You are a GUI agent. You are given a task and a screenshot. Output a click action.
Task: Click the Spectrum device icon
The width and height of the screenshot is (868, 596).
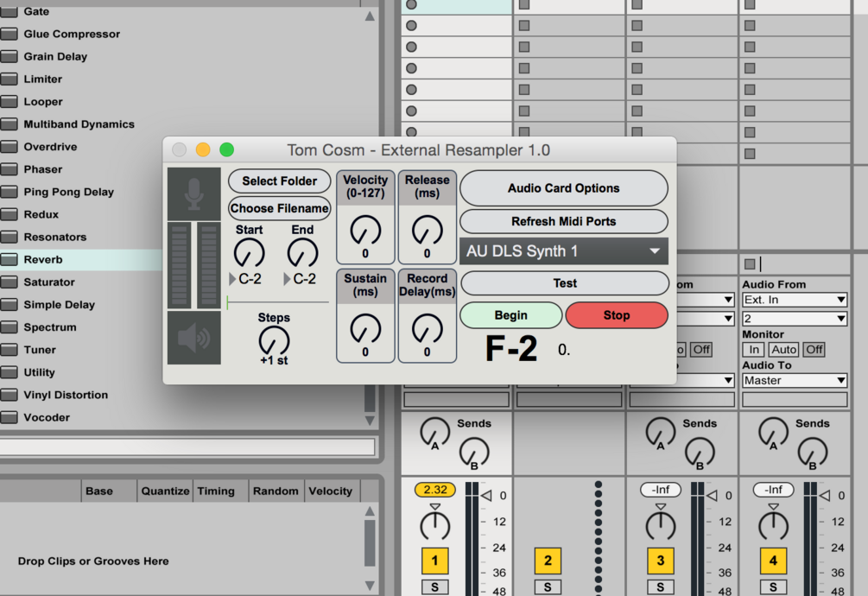coord(9,327)
